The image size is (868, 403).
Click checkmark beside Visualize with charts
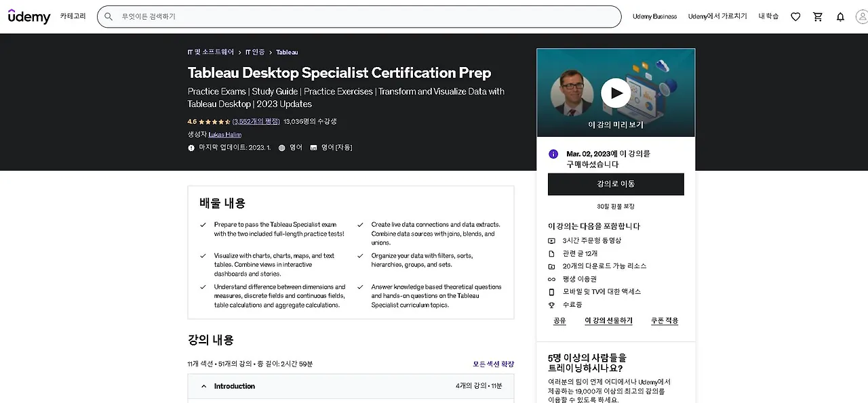coord(203,256)
